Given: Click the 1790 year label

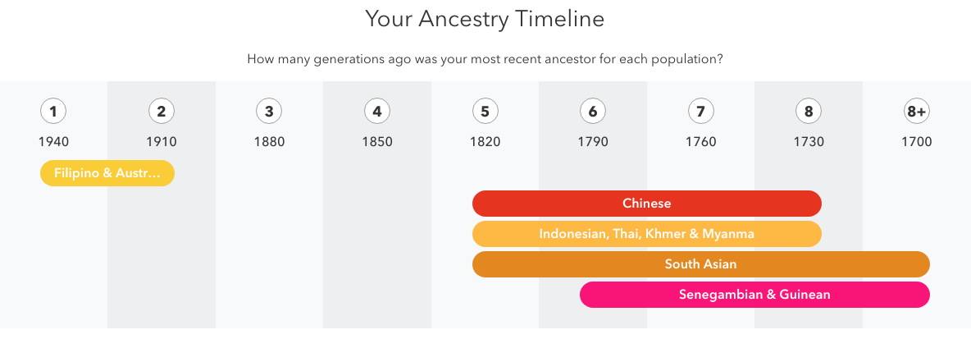Looking at the screenshot, I should click(x=592, y=142).
